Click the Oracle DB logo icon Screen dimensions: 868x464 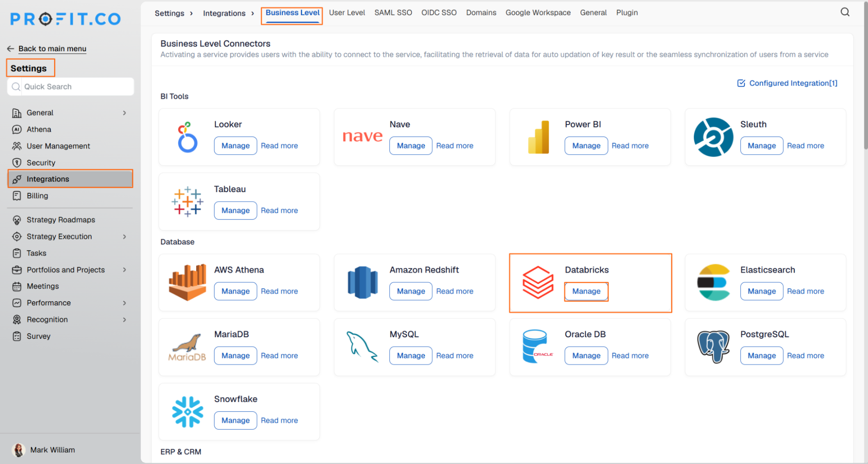click(538, 347)
